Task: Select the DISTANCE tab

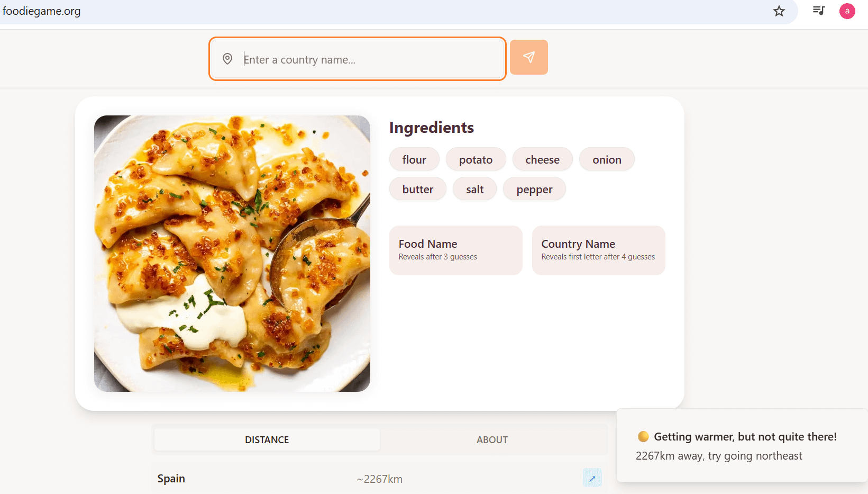Action: pos(267,439)
